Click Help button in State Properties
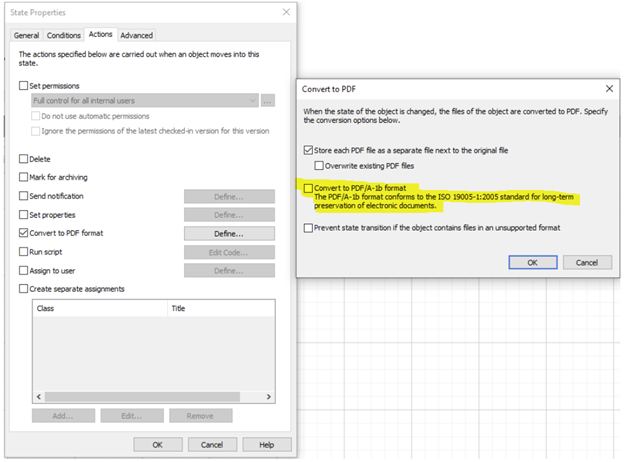 [x=267, y=444]
